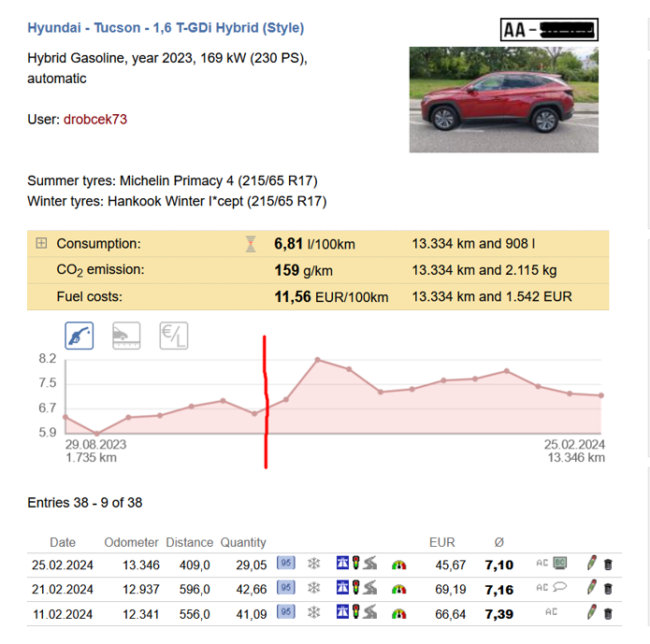Click the 7,39 average consumption value
Image resolution: width=650 pixels, height=644 pixels.
(499, 614)
